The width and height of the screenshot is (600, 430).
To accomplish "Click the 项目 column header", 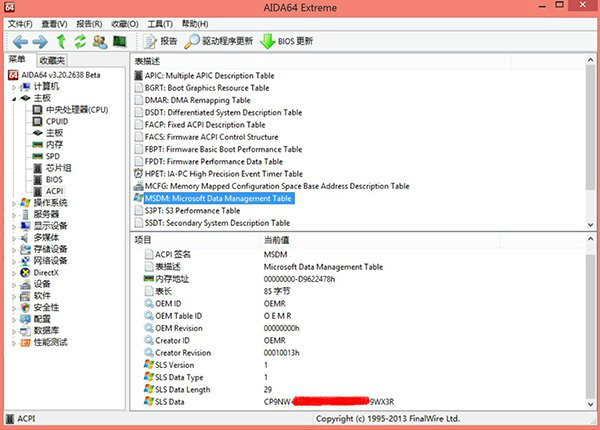I will click(143, 240).
